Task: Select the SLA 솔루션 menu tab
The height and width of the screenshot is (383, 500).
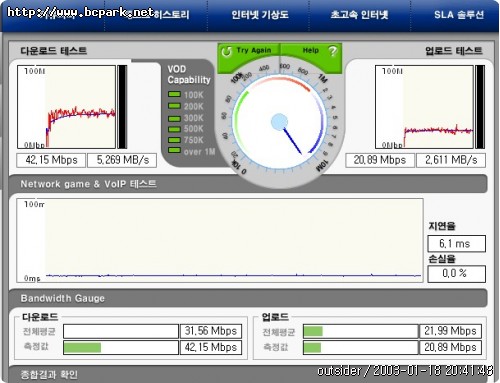Action: 459,15
